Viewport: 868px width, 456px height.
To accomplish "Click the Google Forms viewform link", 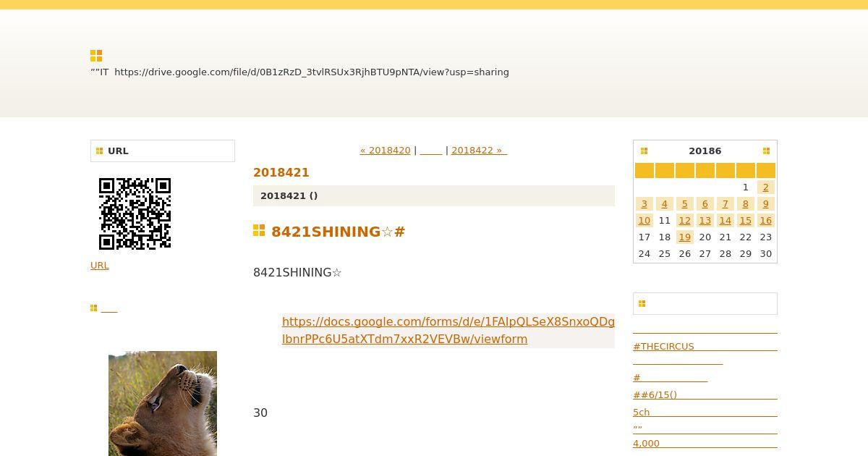I will 448,330.
